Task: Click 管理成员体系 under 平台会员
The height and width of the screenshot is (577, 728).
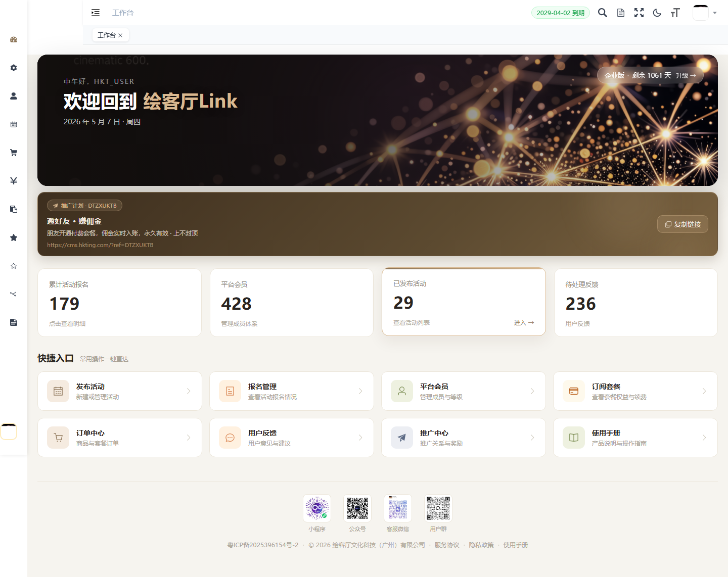Action: point(239,324)
